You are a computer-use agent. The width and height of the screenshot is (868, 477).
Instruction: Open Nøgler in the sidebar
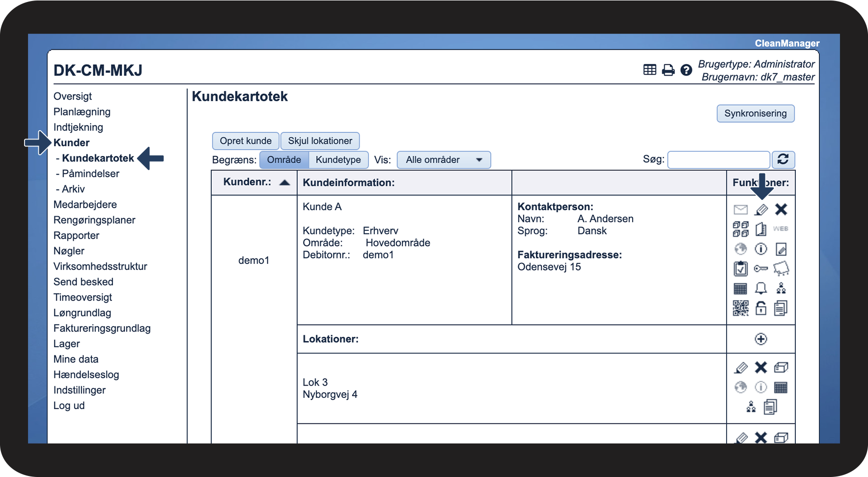point(69,251)
